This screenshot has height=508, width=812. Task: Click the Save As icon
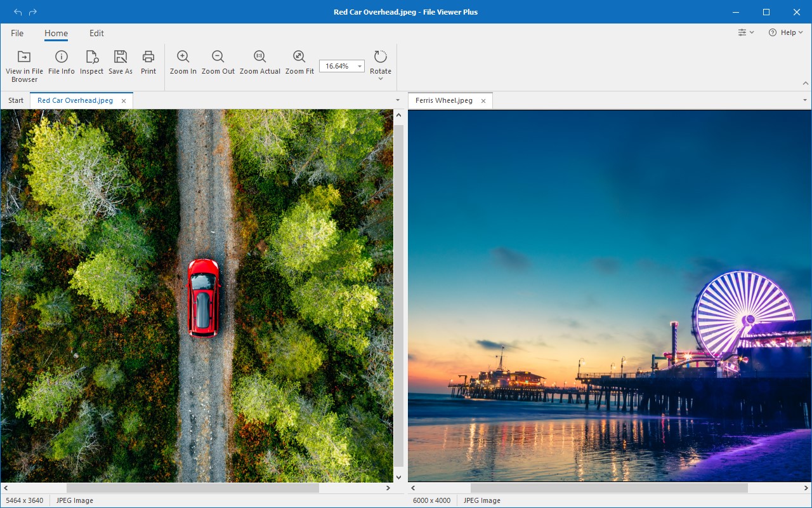click(121, 57)
